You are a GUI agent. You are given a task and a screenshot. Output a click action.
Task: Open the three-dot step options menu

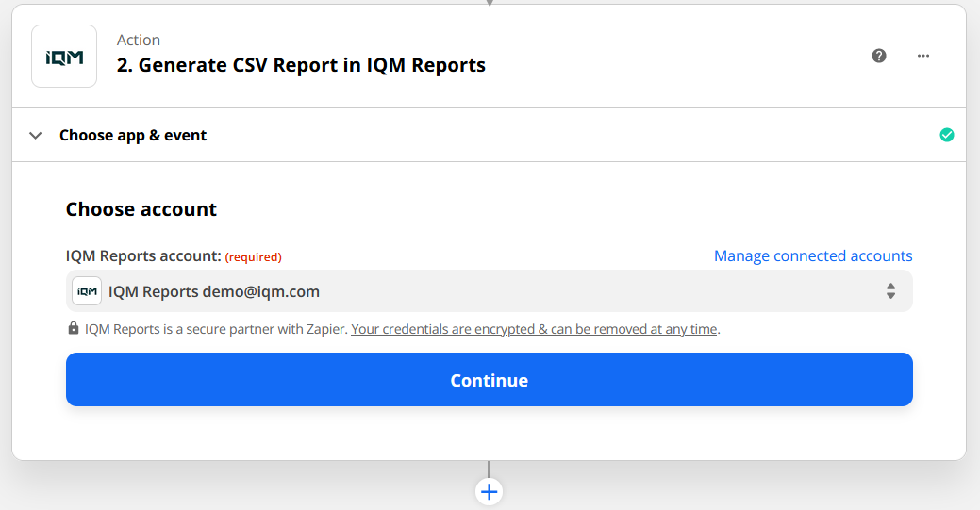(923, 56)
